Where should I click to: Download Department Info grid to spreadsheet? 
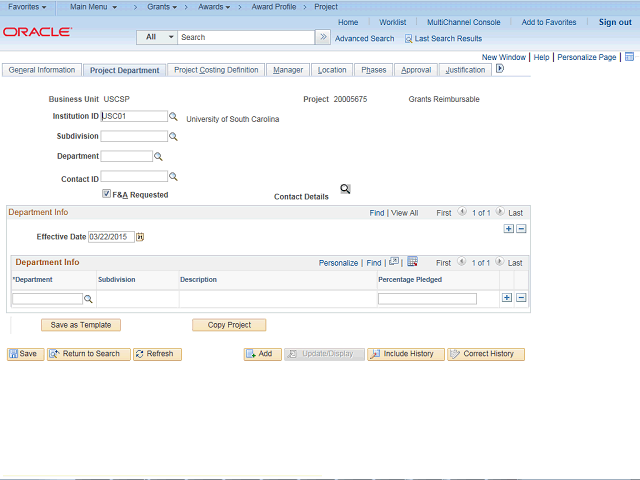(x=412, y=262)
